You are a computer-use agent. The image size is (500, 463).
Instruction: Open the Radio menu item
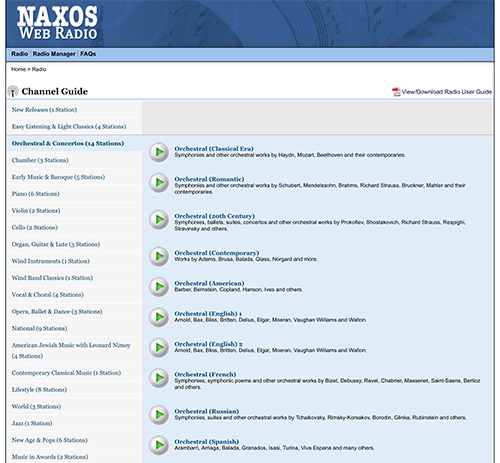click(x=19, y=54)
